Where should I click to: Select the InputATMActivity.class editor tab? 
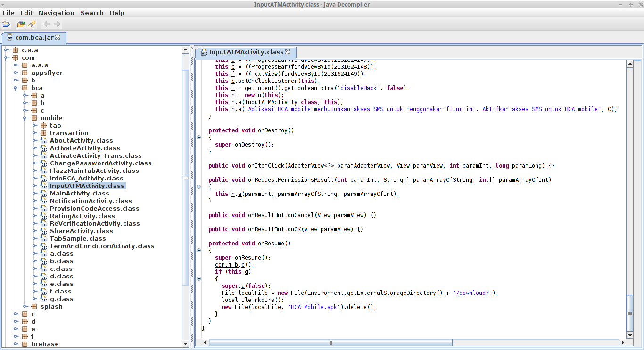click(x=246, y=52)
